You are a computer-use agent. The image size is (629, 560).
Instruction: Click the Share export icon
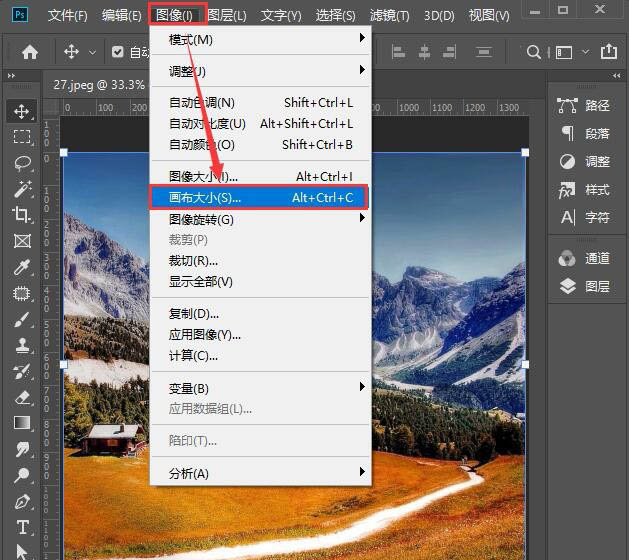(x=609, y=51)
